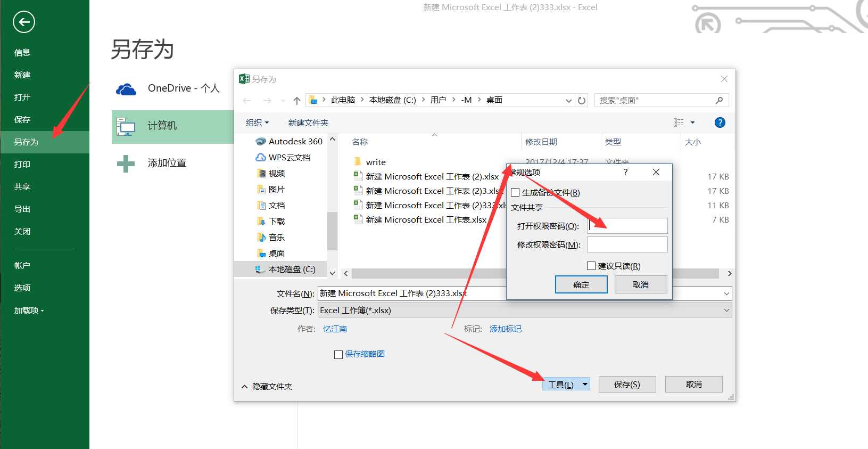Click the search magnifier icon
The height and width of the screenshot is (449, 868).
click(x=719, y=100)
